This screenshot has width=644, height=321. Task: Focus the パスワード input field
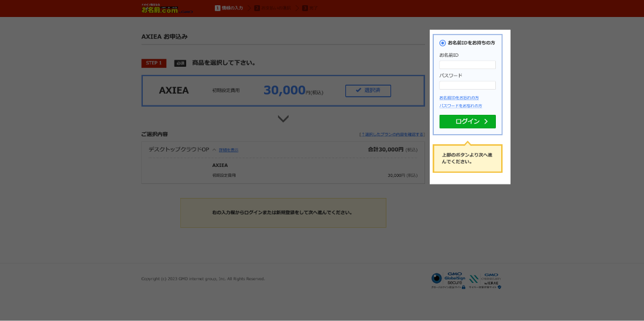coord(467,85)
